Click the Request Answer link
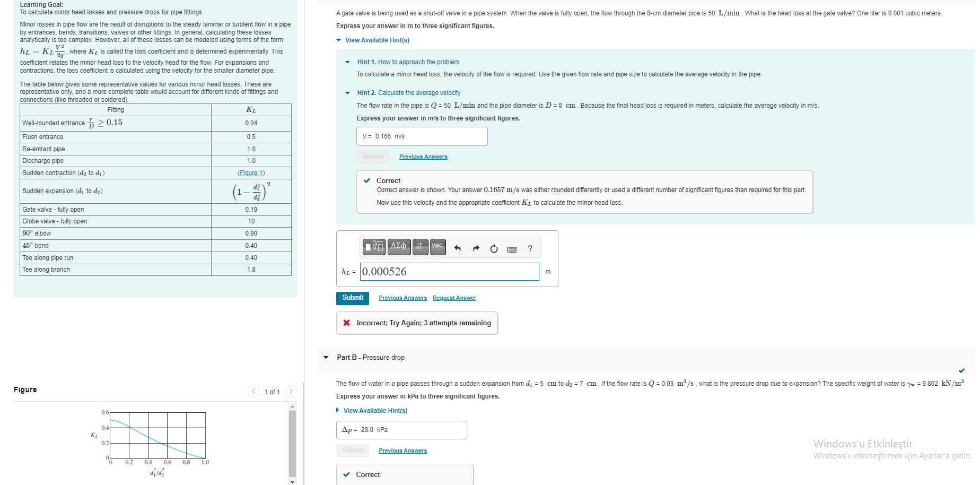 454,298
